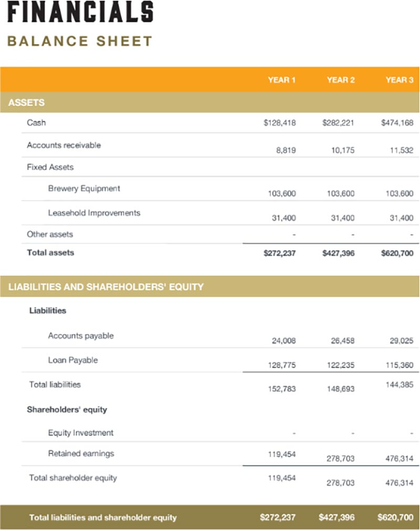Viewport: 420px width, 530px height.
Task: Select Accounts receivable value 8,819
Action: pyautogui.click(x=286, y=150)
